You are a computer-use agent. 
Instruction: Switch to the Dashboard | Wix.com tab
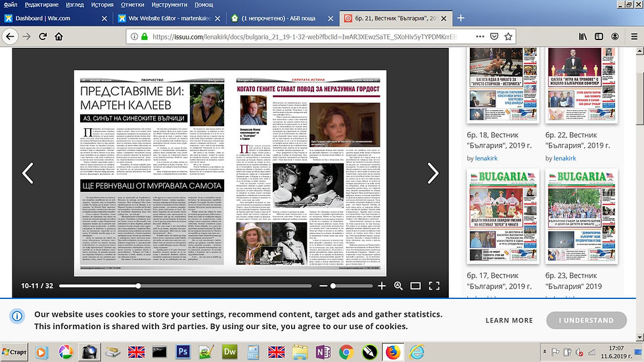click(x=56, y=18)
